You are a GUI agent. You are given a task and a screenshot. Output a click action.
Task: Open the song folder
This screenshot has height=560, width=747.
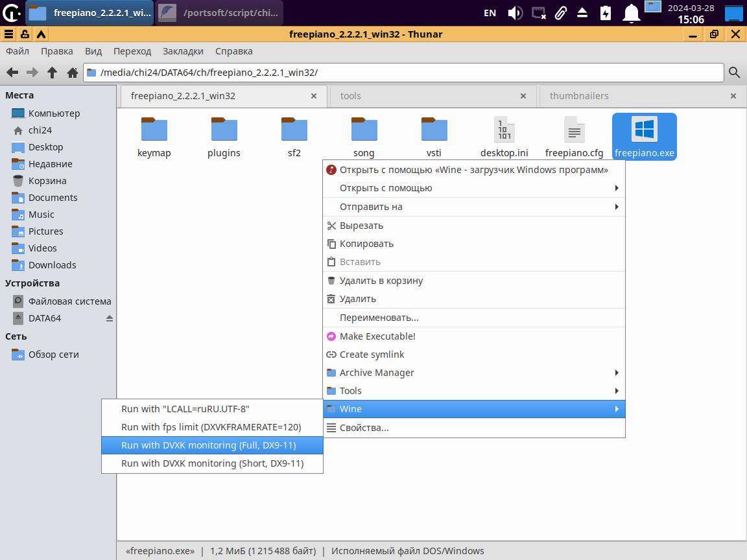364,137
